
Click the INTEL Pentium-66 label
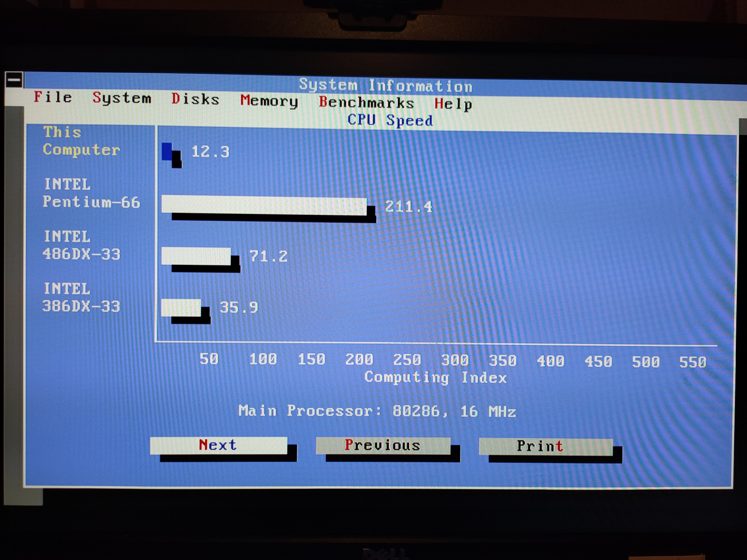91,193
